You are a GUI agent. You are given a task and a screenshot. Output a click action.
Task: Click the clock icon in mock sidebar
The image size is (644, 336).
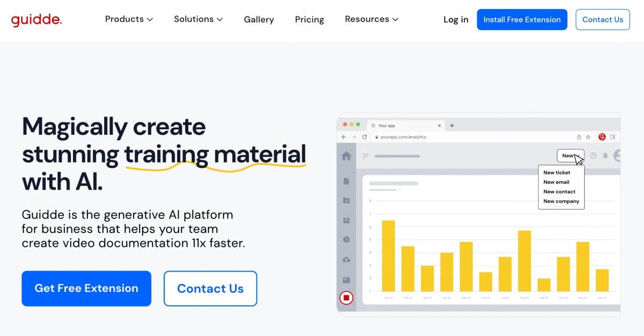click(x=346, y=239)
